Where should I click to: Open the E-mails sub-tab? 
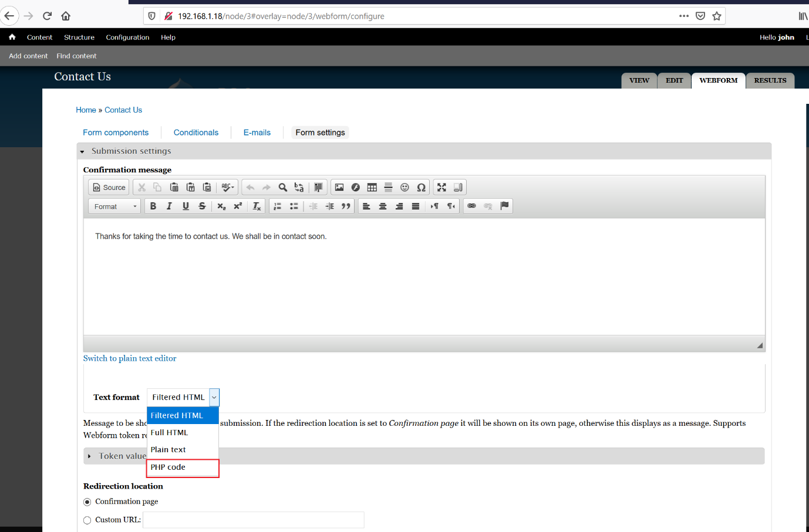tap(257, 133)
